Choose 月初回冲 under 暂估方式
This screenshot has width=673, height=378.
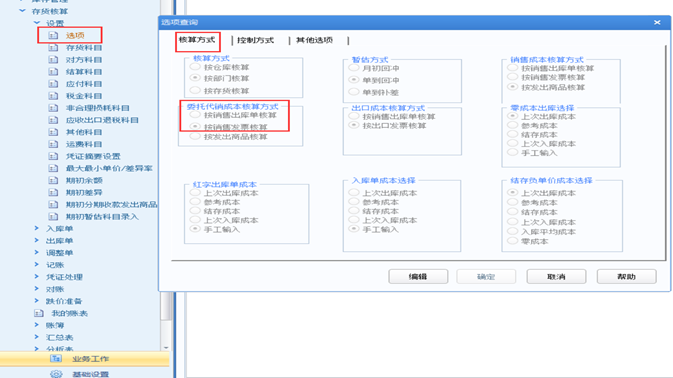click(x=354, y=68)
